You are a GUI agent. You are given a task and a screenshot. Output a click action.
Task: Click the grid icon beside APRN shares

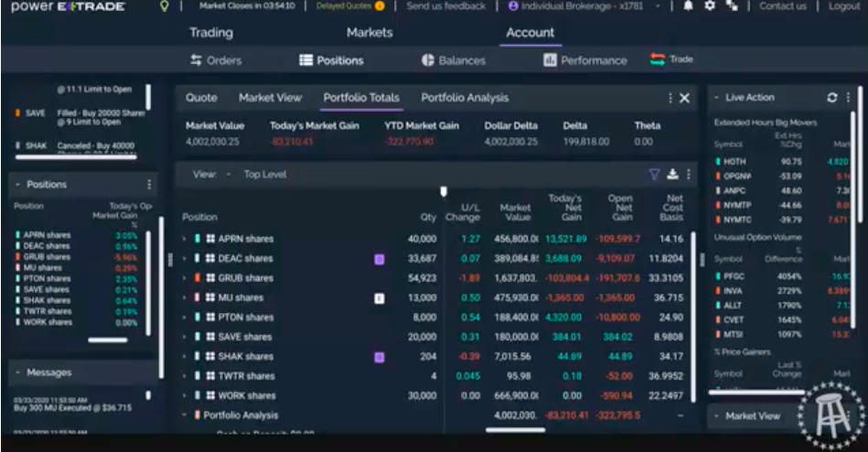point(210,239)
